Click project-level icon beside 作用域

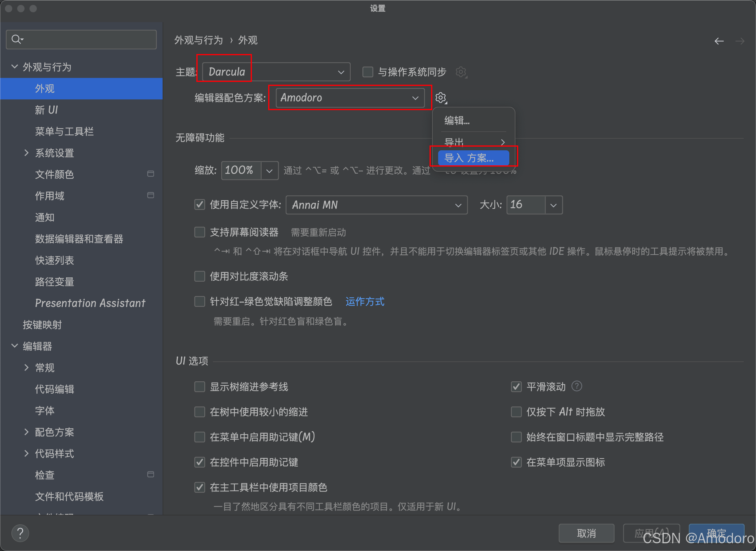click(x=151, y=195)
